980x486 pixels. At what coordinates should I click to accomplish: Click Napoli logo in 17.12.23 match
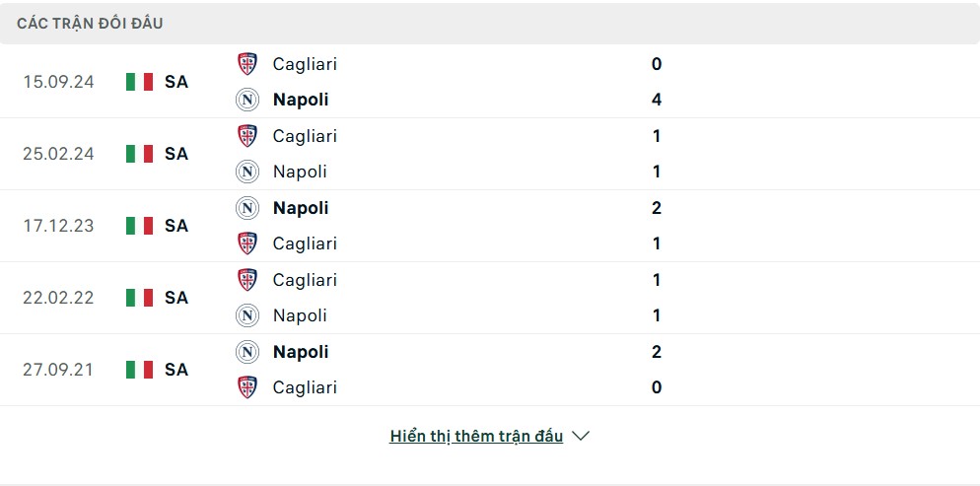(x=247, y=207)
